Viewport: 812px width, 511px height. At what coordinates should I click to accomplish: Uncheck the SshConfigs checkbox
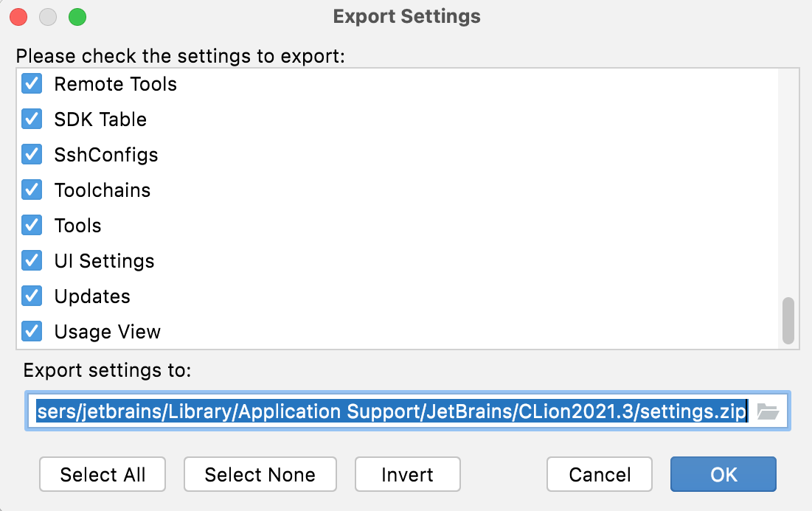pos(31,155)
